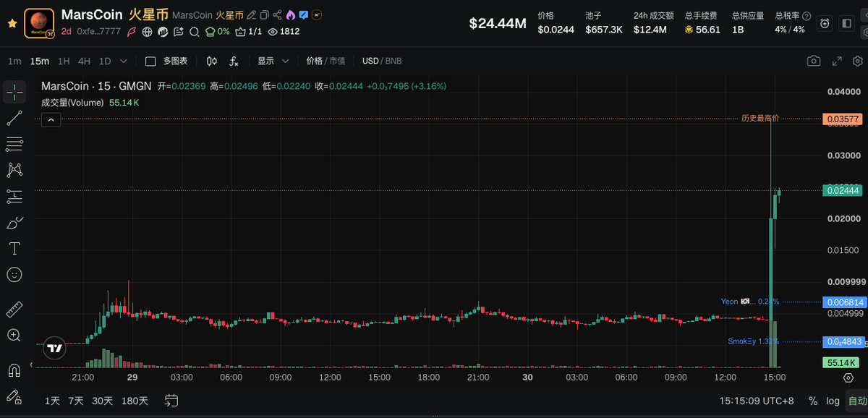Viewport: 868px width, 418px height.
Task: Switch to 1H timeframe
Action: point(64,61)
